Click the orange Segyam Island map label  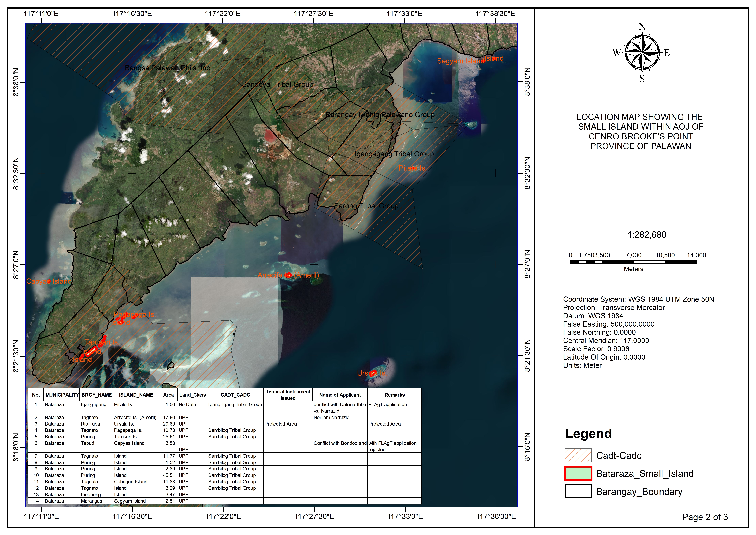click(461, 61)
